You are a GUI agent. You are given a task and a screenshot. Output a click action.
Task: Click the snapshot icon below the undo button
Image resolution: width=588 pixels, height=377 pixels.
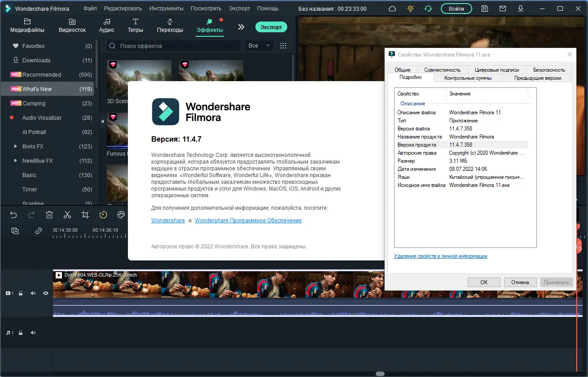click(x=15, y=230)
